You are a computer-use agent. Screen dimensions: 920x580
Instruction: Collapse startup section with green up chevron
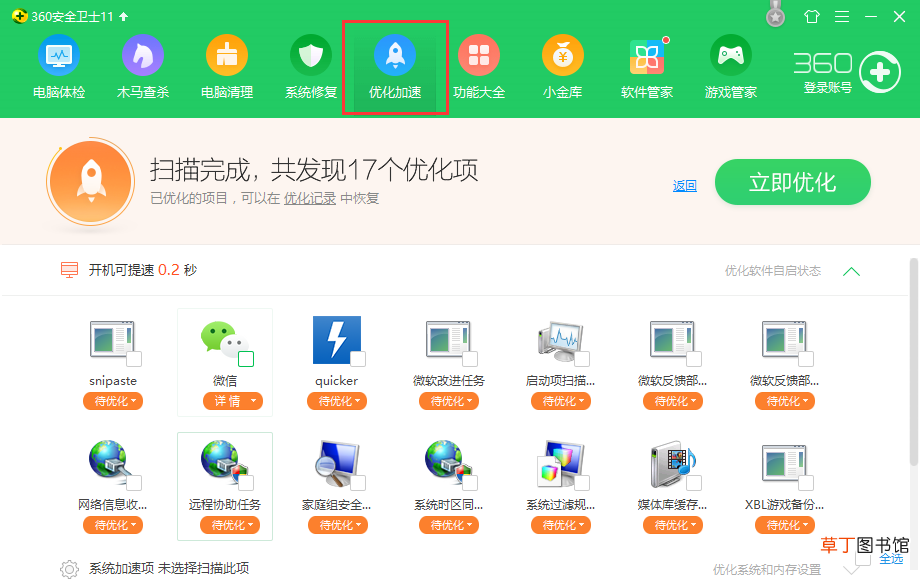(x=851, y=272)
